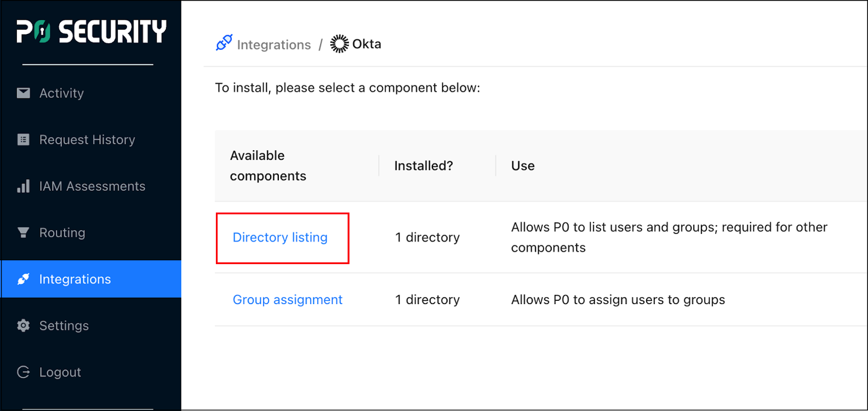Image resolution: width=868 pixels, height=411 pixels.
Task: Click 'Allows P0 to list users and groups' description
Action: (x=669, y=237)
